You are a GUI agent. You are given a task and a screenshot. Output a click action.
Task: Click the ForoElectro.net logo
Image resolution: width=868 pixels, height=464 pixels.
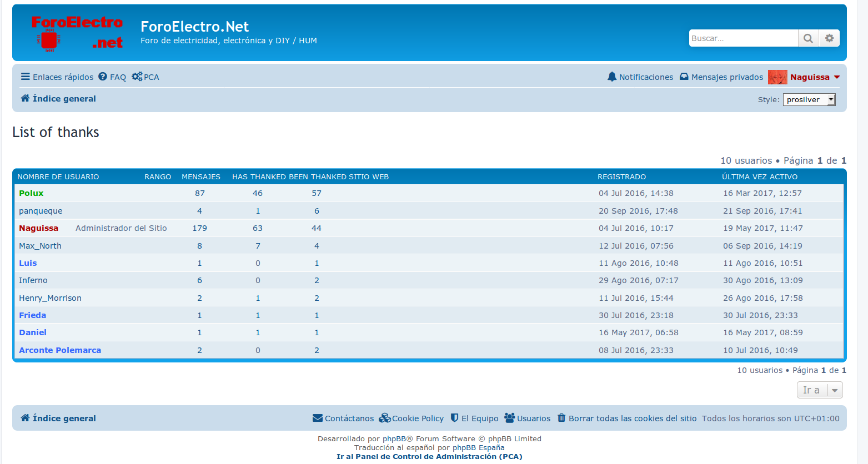(77, 33)
